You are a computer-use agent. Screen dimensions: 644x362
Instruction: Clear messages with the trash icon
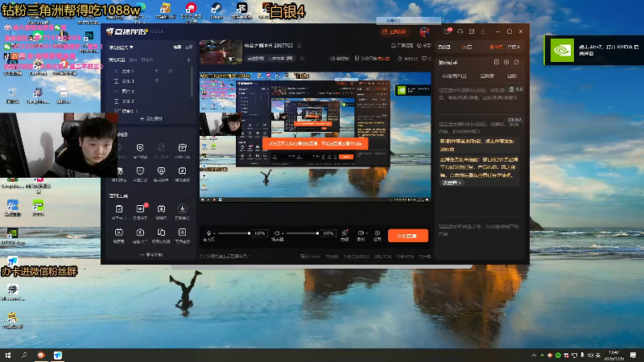coord(511,89)
